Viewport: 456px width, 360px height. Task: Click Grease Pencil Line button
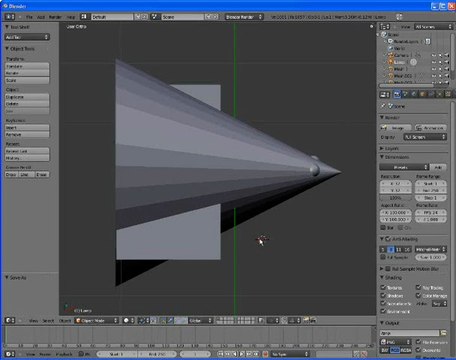pos(27,175)
